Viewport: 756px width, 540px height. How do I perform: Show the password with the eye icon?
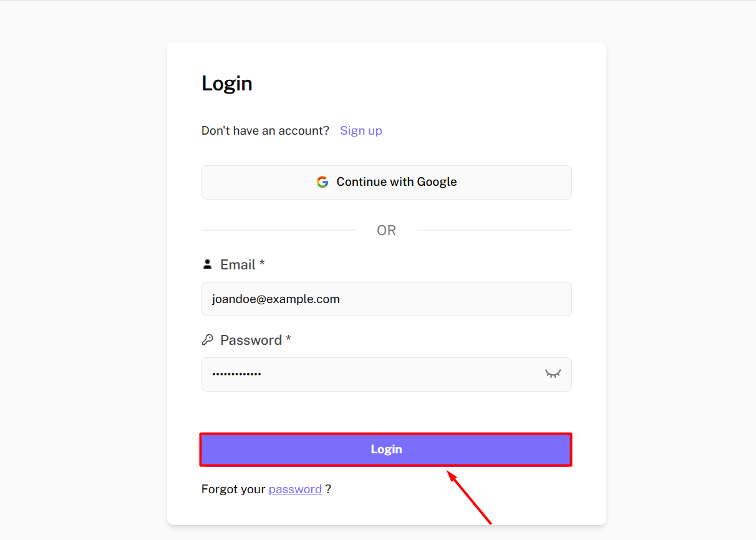pos(553,374)
